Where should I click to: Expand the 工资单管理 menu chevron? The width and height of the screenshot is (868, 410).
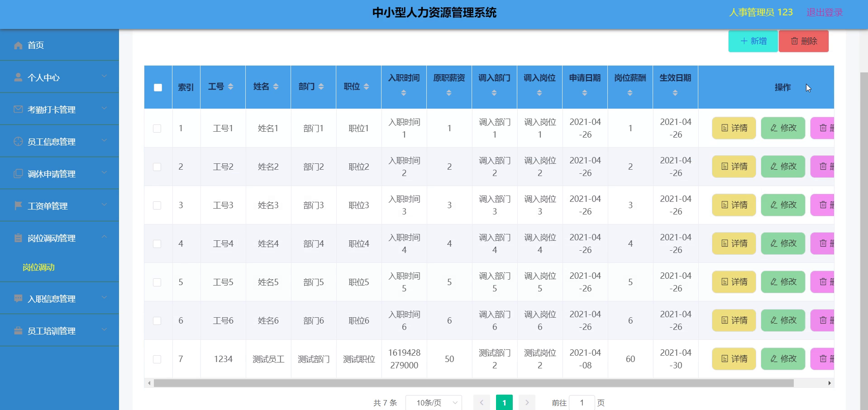[104, 205]
